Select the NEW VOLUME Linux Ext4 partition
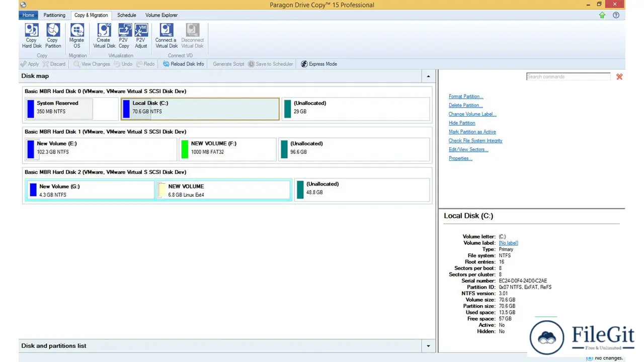The image size is (644, 362). tap(224, 190)
